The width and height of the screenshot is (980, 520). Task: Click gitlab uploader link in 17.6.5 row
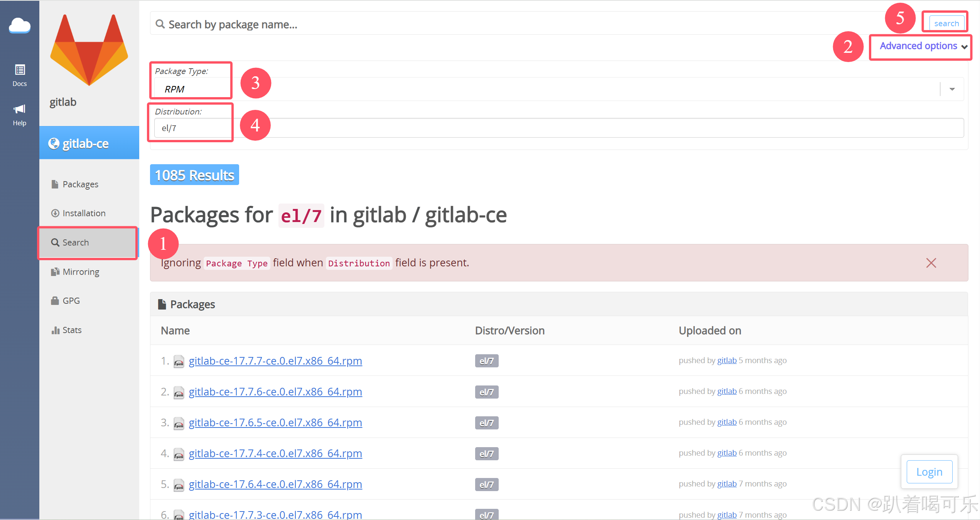tap(727, 422)
